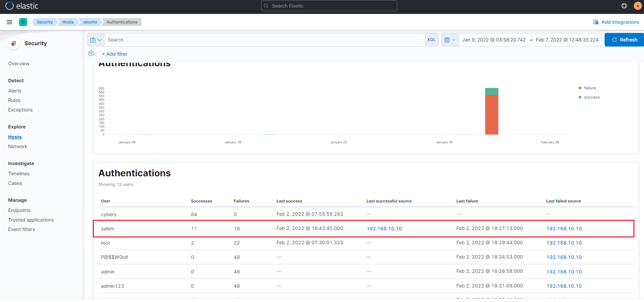Viewport: 644px width, 302px height.
Task: Click the Security shield logo in sidebar
Action: pos(14,43)
